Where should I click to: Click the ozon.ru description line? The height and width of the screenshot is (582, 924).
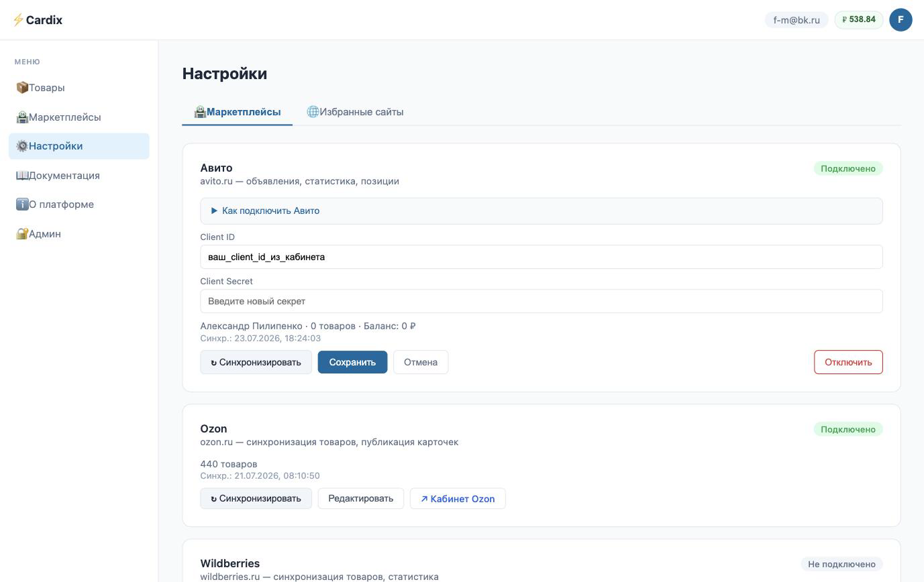pyautogui.click(x=329, y=442)
